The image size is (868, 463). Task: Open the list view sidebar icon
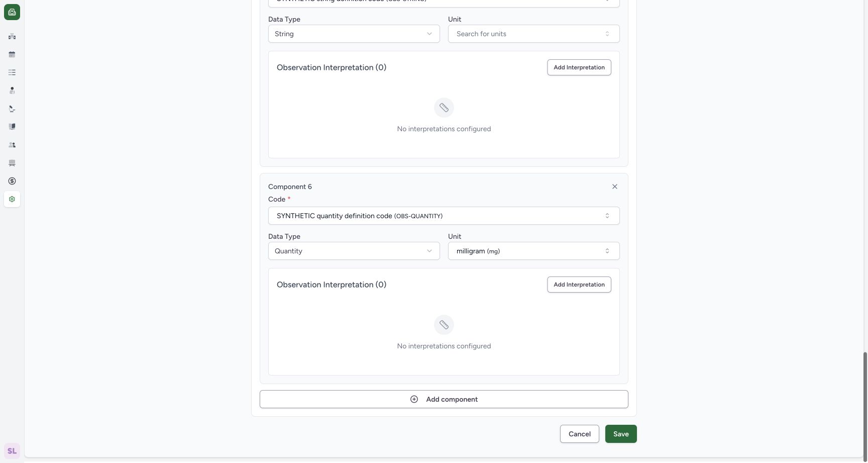(x=12, y=72)
